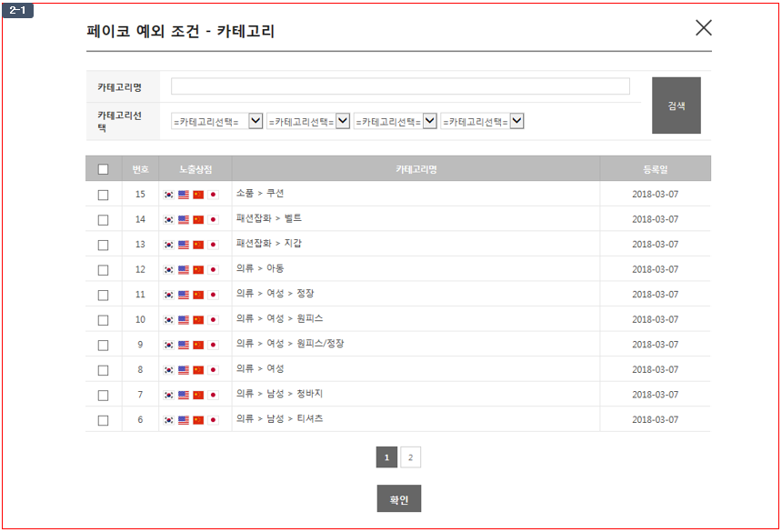782x532 pixels.
Task: Click the 노출상점 column header
Action: tap(195, 169)
